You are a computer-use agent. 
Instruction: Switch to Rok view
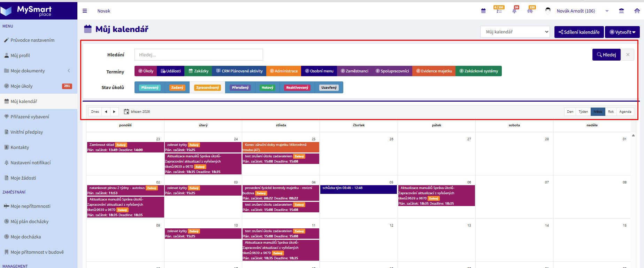tap(611, 112)
